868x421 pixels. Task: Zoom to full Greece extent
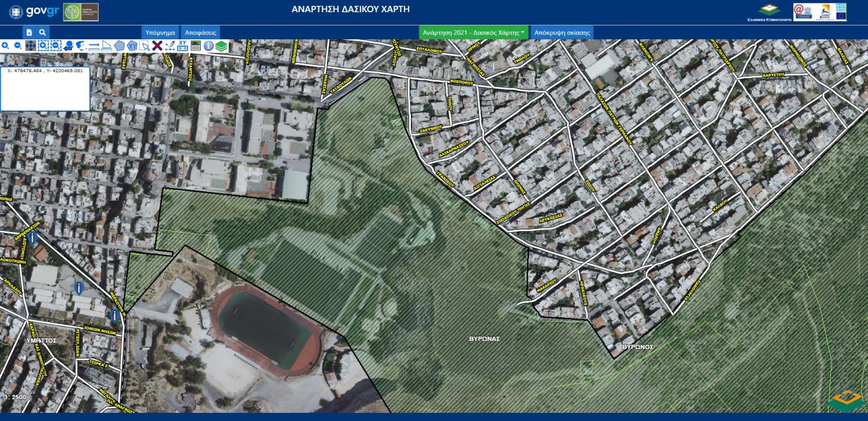pos(81,46)
